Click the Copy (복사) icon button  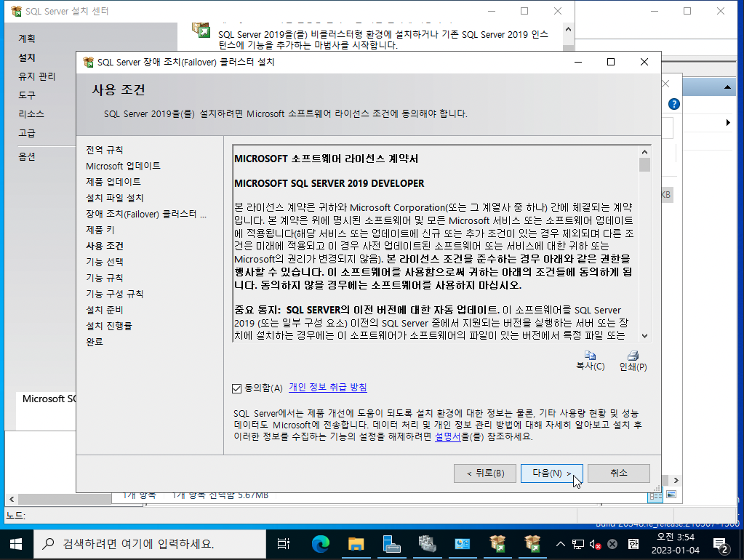(x=591, y=361)
